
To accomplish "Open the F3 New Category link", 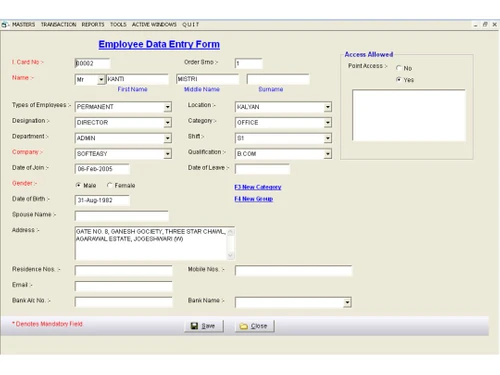I will click(x=258, y=187).
